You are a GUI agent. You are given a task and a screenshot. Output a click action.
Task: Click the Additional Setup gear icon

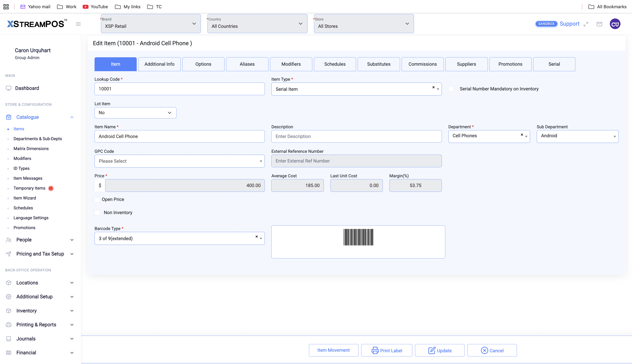8,297
